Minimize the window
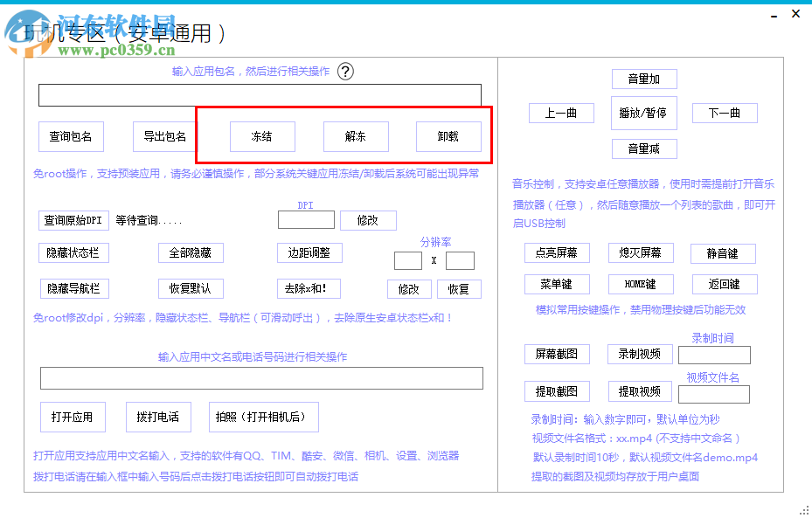Viewport: 812px width, 518px height. coord(774,15)
